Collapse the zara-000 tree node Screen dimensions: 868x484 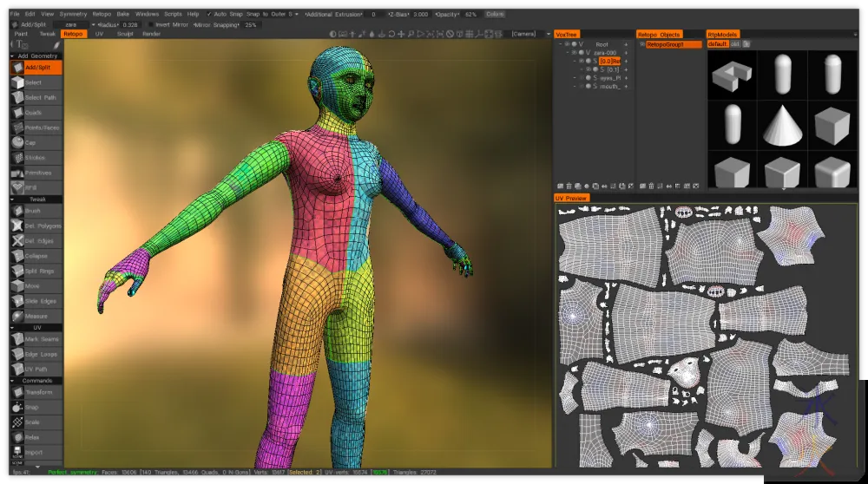pos(568,53)
